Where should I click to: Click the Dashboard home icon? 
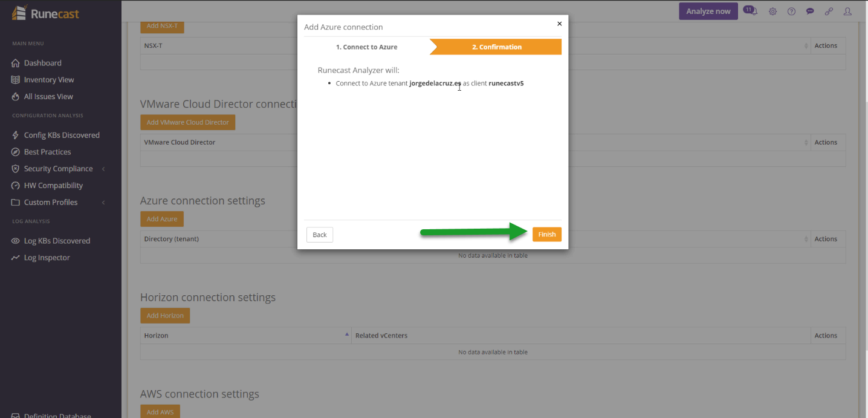point(16,63)
